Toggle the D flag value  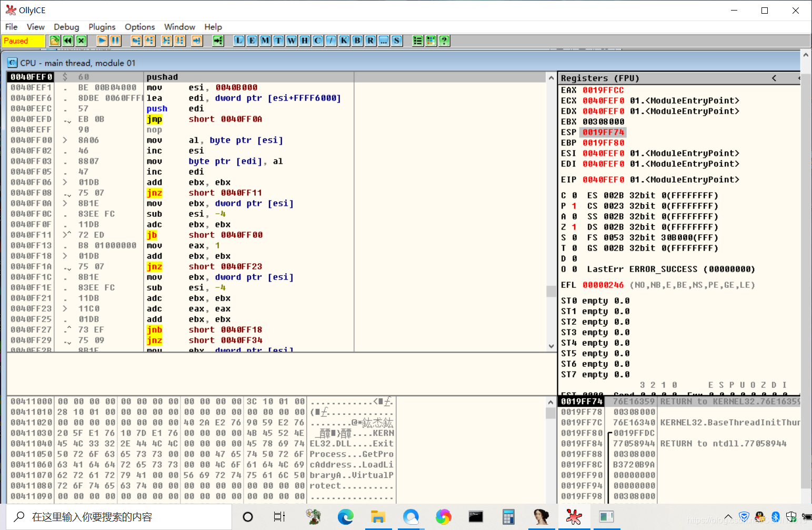(x=574, y=258)
